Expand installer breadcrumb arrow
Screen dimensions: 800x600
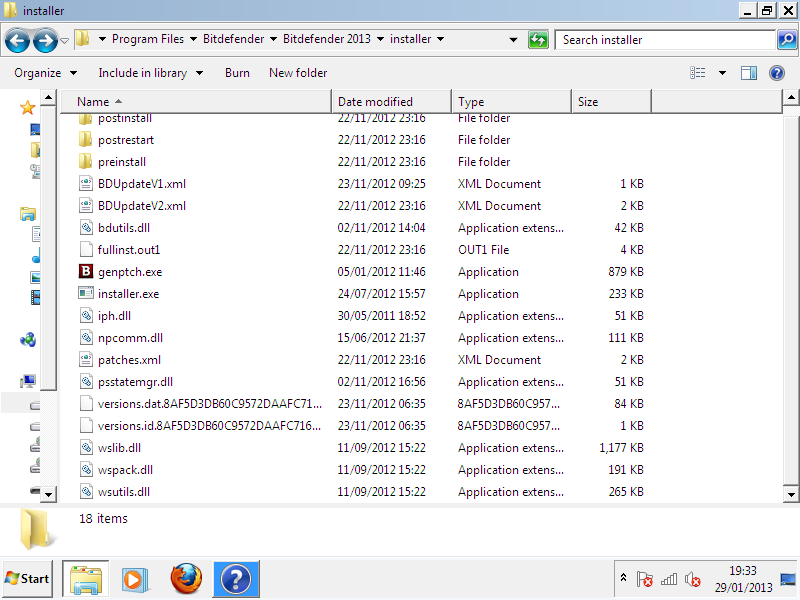pyautogui.click(x=440, y=39)
